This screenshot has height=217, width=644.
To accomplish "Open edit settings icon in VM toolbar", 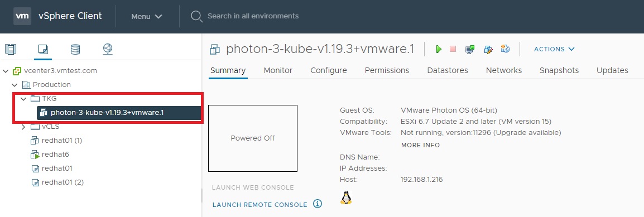I will (x=488, y=49).
